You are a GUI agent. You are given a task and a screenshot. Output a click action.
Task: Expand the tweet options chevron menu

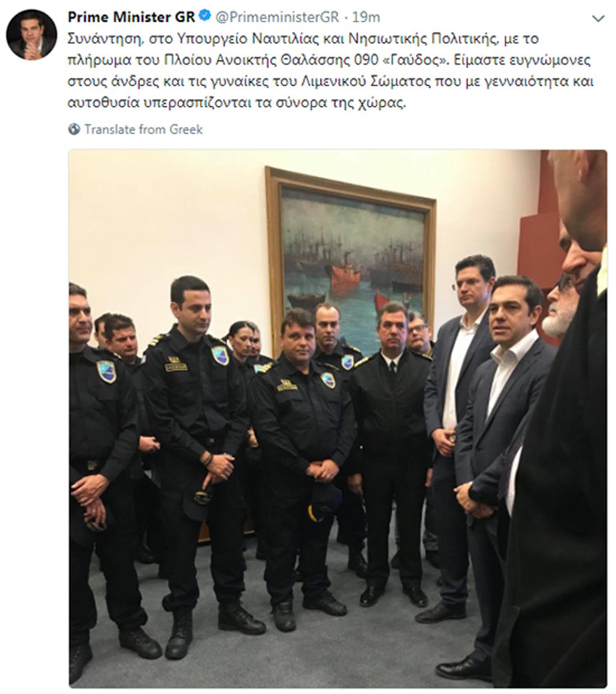(598, 18)
